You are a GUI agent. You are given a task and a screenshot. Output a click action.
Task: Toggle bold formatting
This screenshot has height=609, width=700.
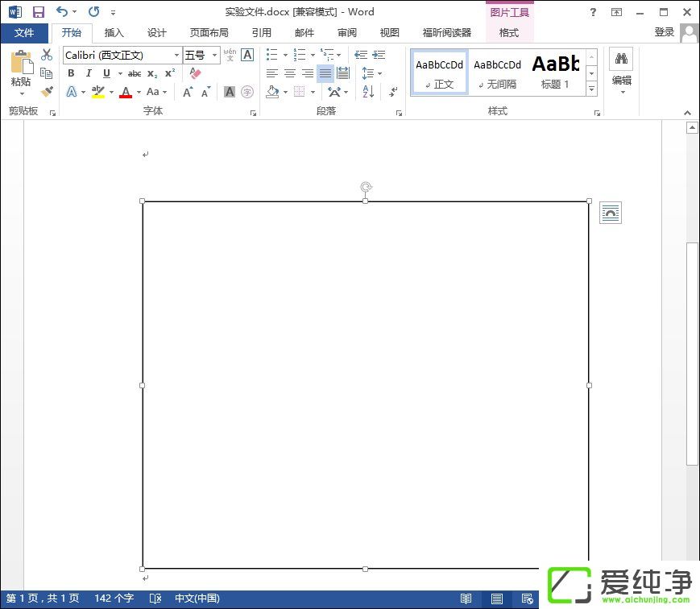pos(71,73)
